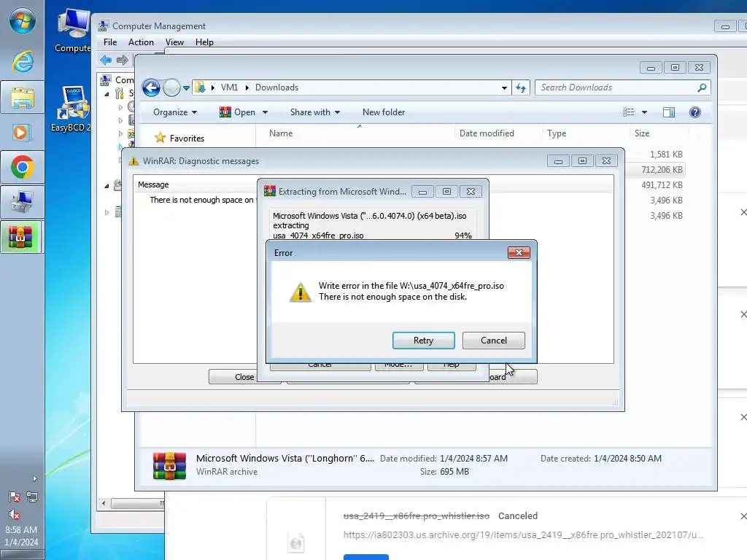The height and width of the screenshot is (560, 747).
Task: Expand the Open button dropdown arrow
Action: point(265,112)
